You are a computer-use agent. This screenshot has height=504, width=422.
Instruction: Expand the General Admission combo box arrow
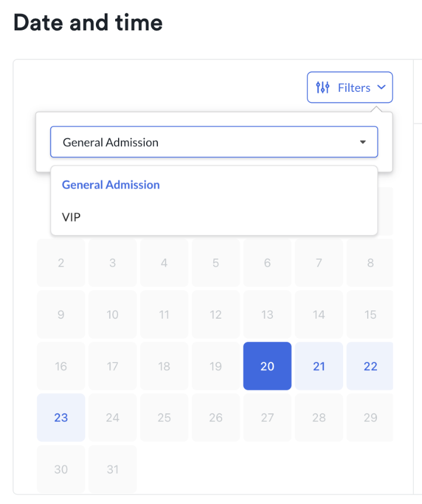[363, 142]
